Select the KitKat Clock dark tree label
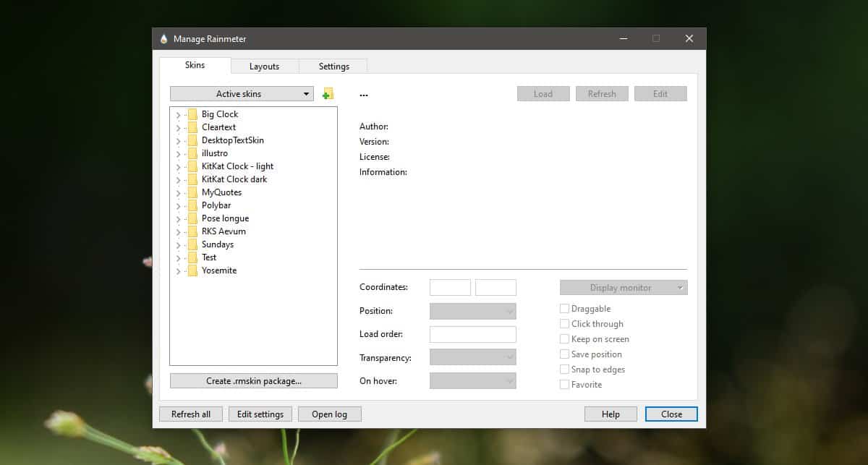The width and height of the screenshot is (868, 465). pos(234,179)
